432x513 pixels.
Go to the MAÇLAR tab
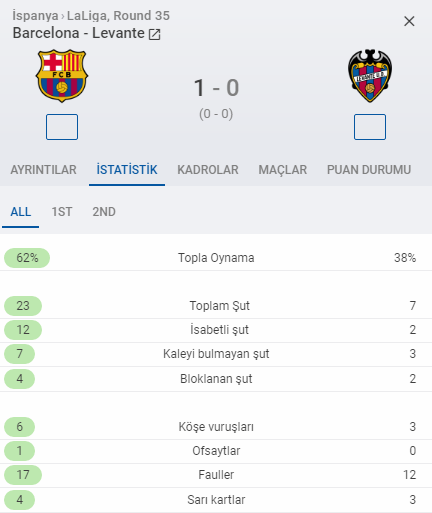(283, 170)
